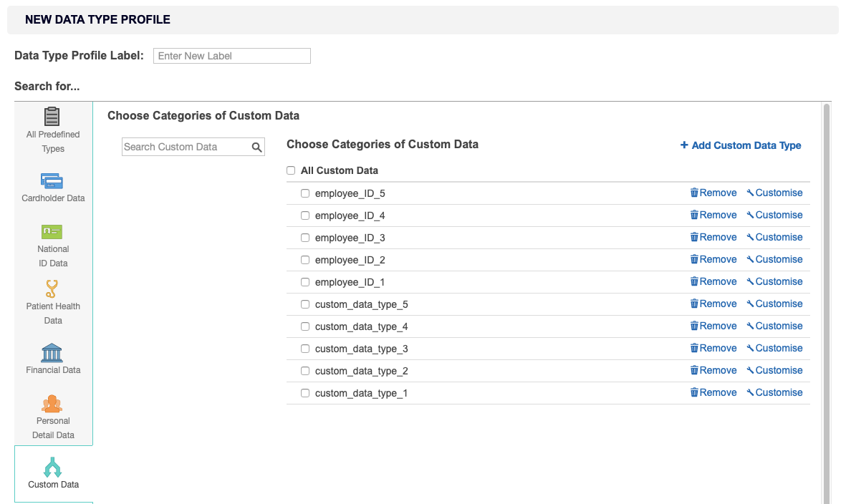This screenshot has height=504, width=846.
Task: Check the All Custom Data checkbox
Action: [x=290, y=170]
